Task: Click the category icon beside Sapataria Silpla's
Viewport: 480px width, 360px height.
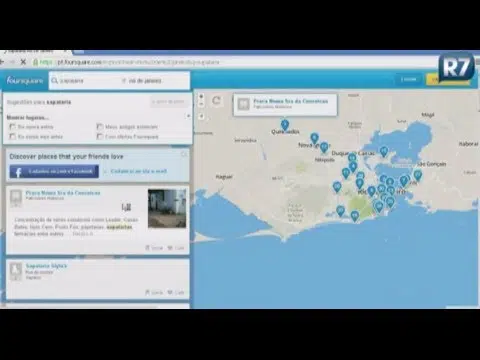Action: point(16,271)
